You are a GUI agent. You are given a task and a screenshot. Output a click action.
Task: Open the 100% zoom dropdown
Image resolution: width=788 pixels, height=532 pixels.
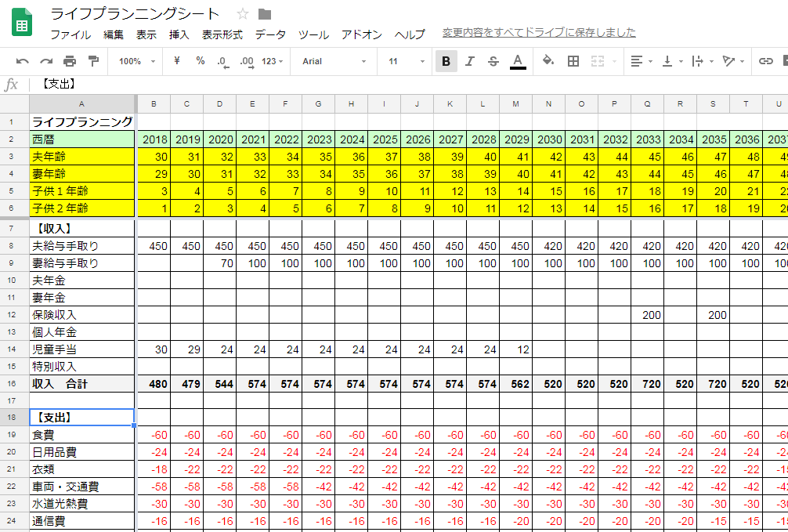[x=137, y=61]
